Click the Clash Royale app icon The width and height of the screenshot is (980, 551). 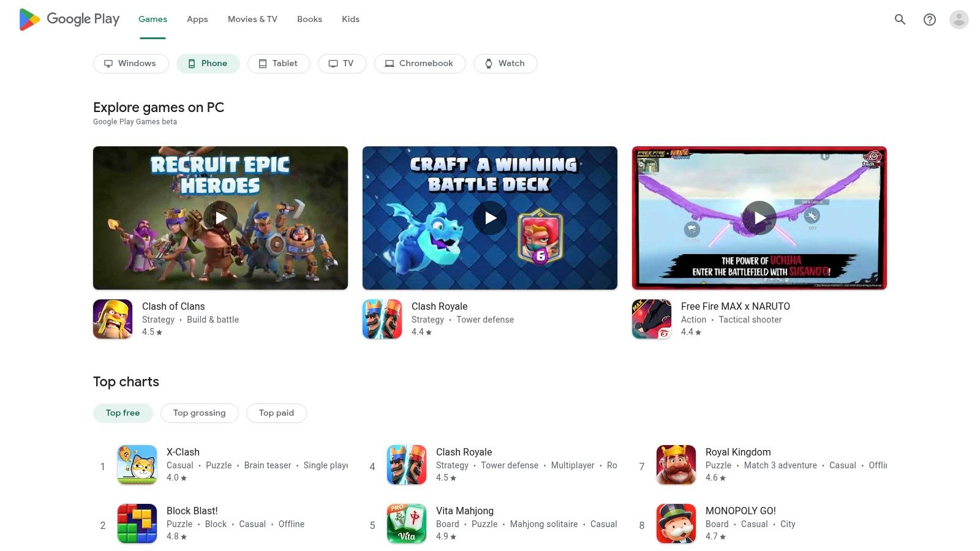382,318
